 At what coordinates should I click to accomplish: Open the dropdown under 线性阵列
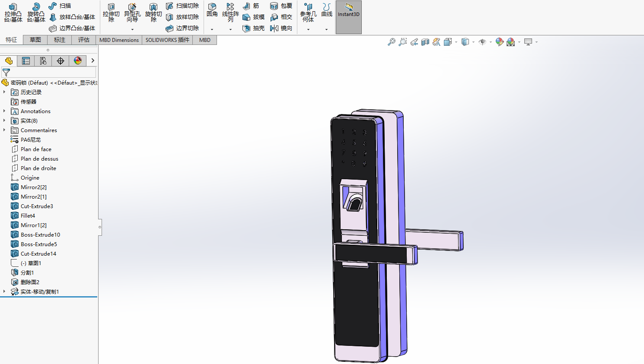pyautogui.click(x=230, y=29)
